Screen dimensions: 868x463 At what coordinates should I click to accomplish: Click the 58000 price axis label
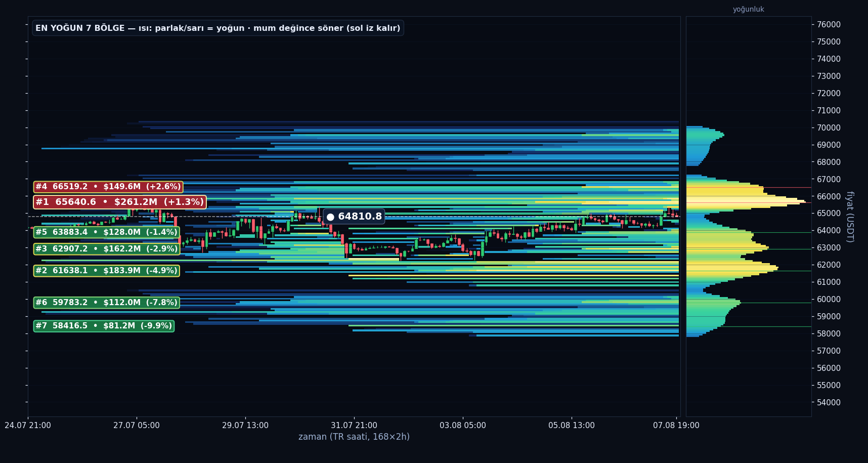point(829,334)
